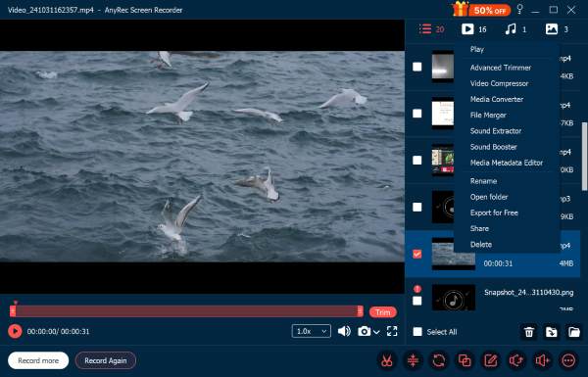
Task: Choose Sound Booster from the context menu
Action: (494, 147)
